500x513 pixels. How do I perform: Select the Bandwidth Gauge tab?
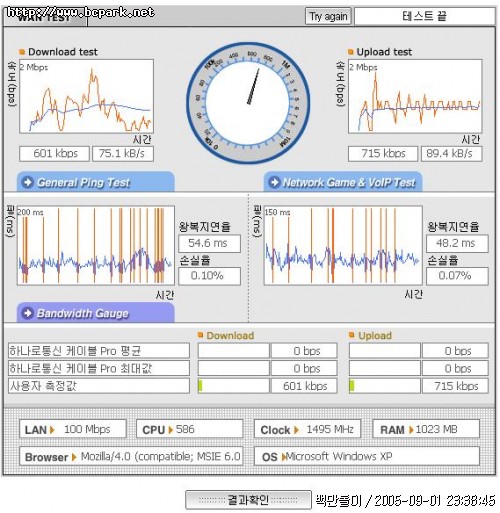coord(96,313)
